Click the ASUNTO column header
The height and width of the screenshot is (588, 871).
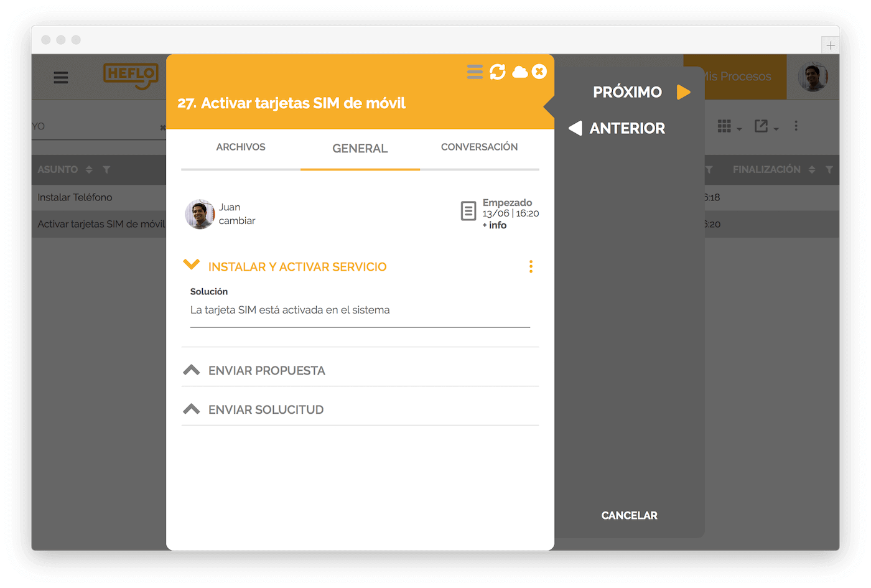pos(57,170)
